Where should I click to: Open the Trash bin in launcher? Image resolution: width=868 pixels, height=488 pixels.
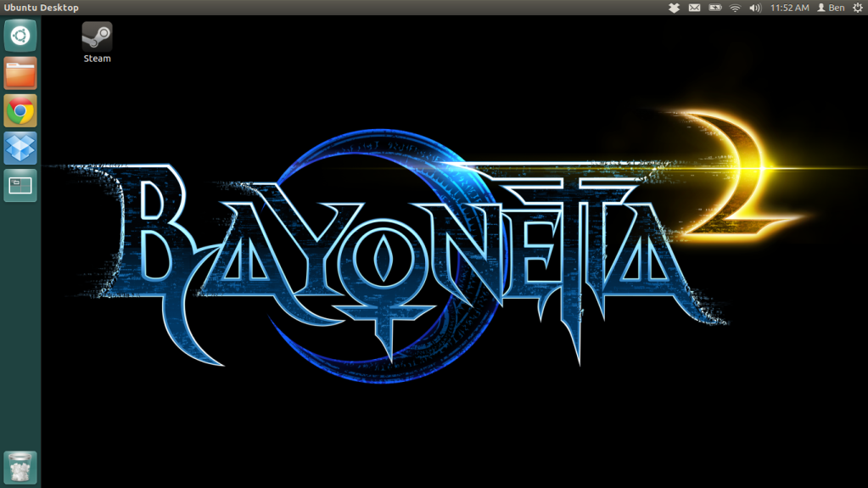click(20, 468)
